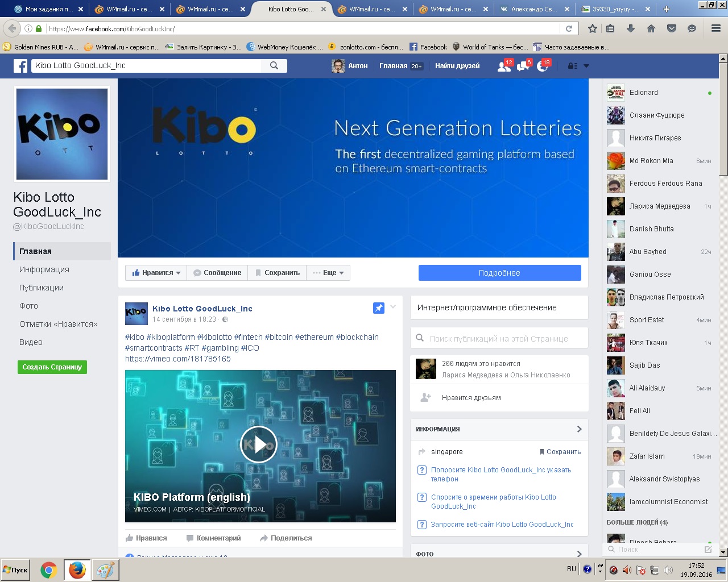Click the pinned post pin icon

[378, 308]
